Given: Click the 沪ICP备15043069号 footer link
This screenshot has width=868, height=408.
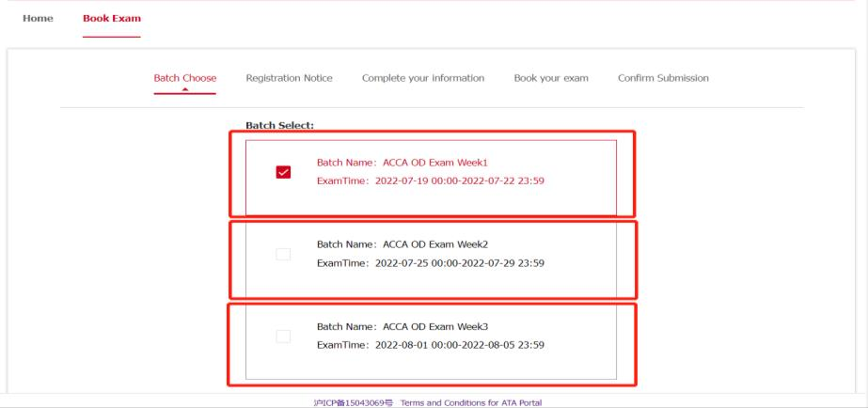Looking at the screenshot, I should pyautogui.click(x=353, y=402).
